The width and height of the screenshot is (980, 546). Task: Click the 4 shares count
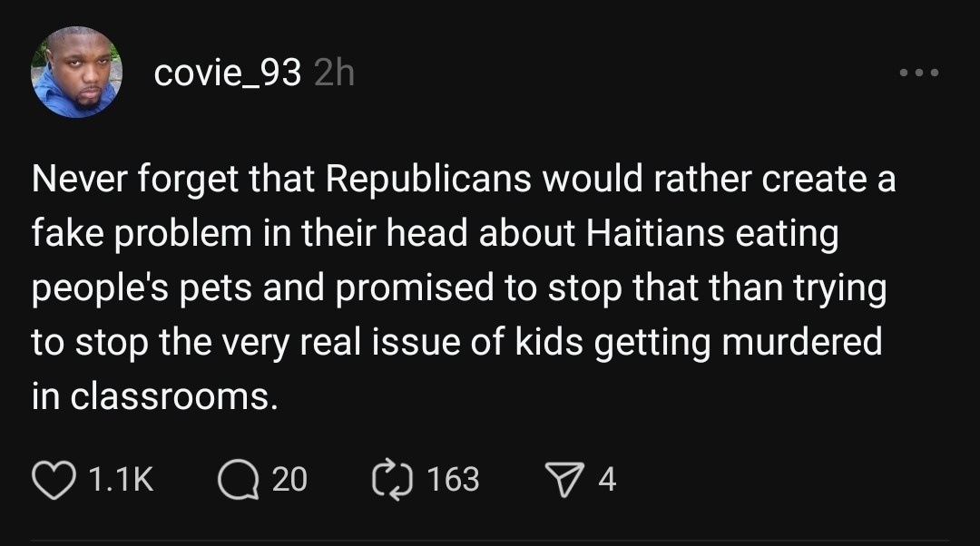[x=607, y=479]
